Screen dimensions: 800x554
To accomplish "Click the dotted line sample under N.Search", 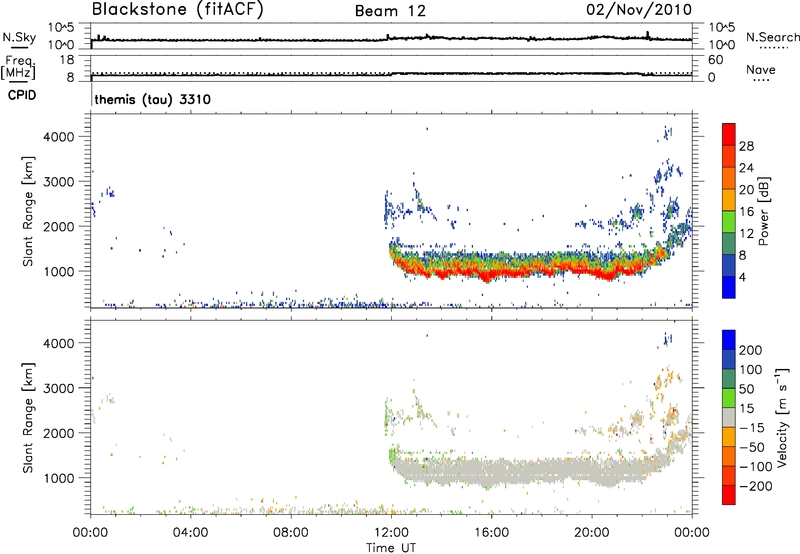I will 773,47.
